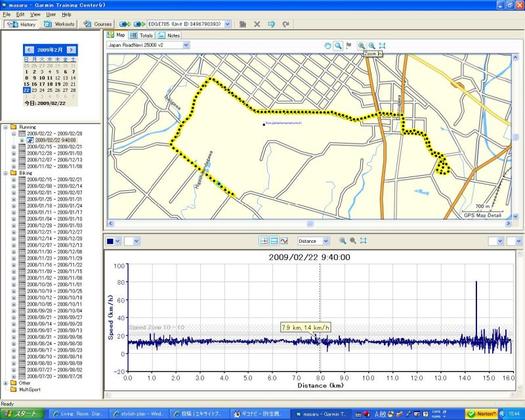The height and width of the screenshot is (420, 525).
Task: Toggle the graph zone bands icon
Action: click(274, 241)
